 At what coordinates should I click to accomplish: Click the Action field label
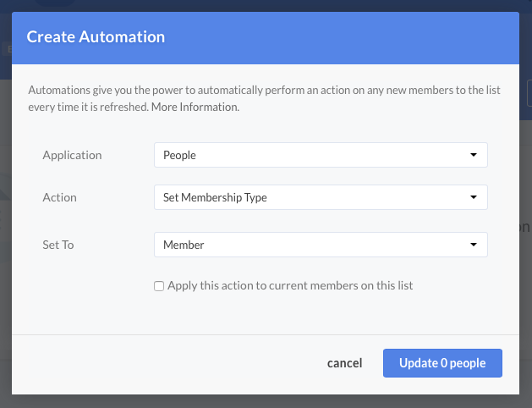59,198
